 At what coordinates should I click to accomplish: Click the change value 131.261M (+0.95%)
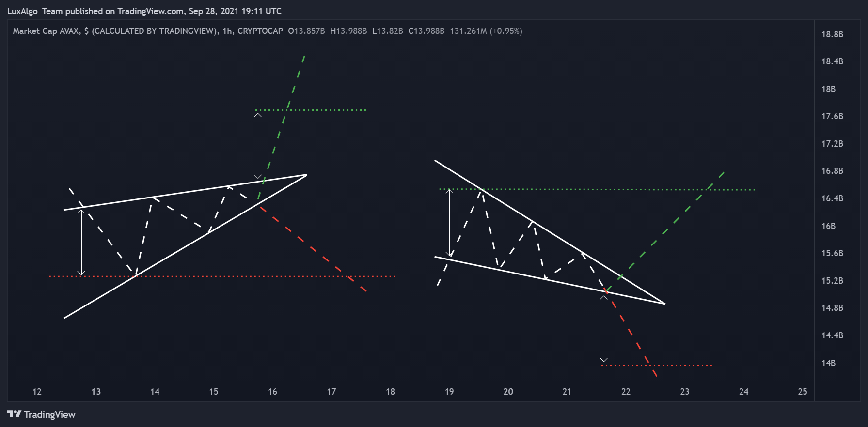(x=486, y=31)
